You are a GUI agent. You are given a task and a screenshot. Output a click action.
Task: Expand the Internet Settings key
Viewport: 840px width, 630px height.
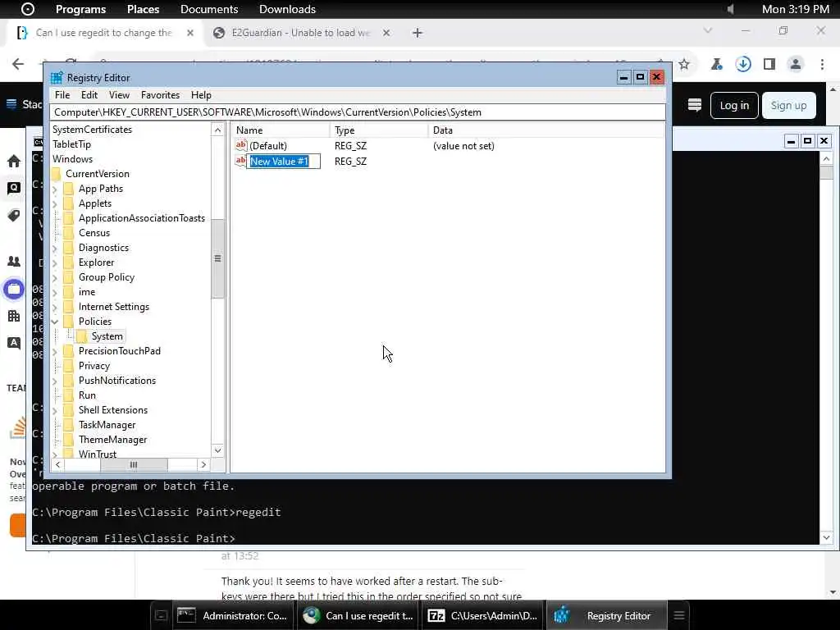tap(55, 307)
